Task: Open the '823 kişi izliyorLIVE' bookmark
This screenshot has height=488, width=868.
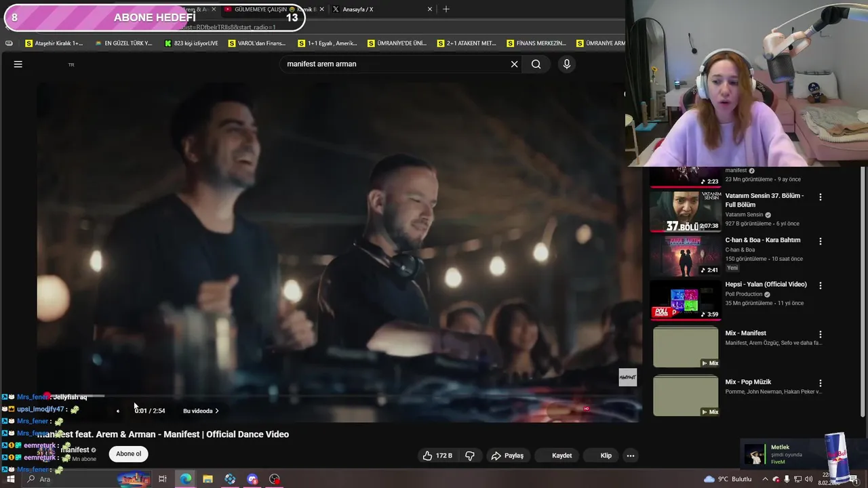Action: [x=191, y=43]
